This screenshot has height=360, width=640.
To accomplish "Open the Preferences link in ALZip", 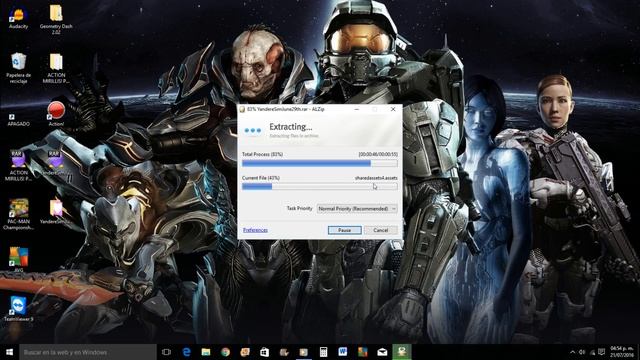I will 255,230.
